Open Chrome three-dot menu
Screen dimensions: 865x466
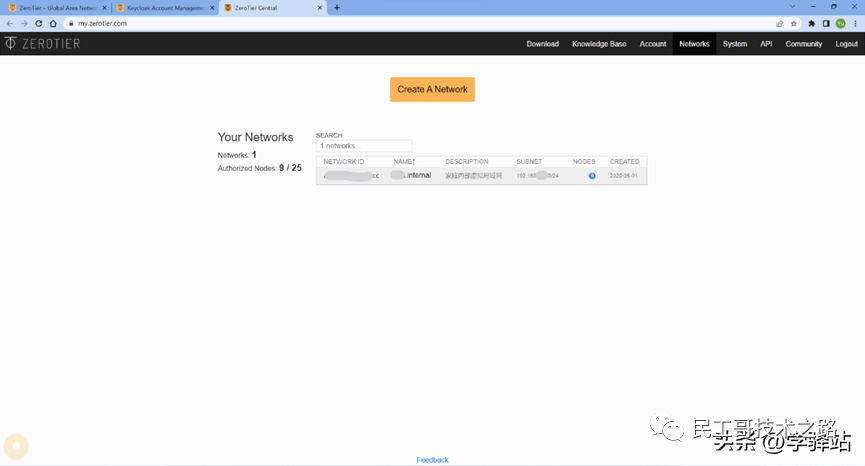[855, 23]
